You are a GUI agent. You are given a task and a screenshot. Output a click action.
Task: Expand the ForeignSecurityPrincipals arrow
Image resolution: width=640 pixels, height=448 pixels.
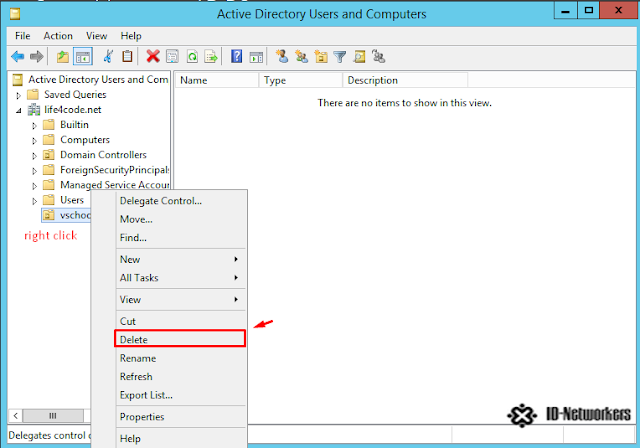pos(34,171)
